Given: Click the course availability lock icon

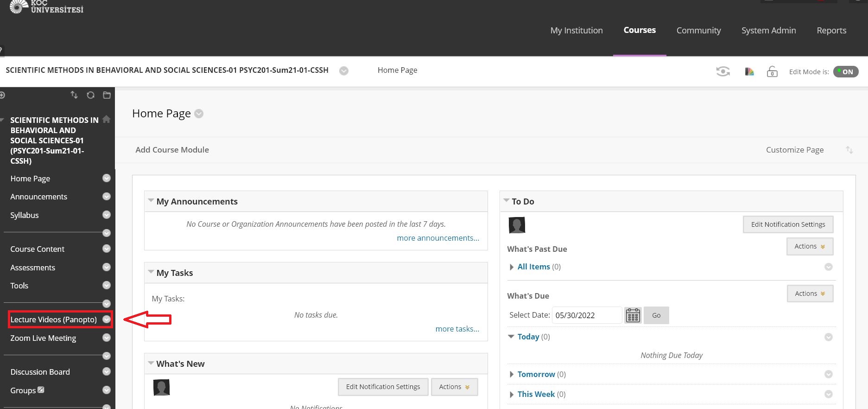Looking at the screenshot, I should click(772, 72).
